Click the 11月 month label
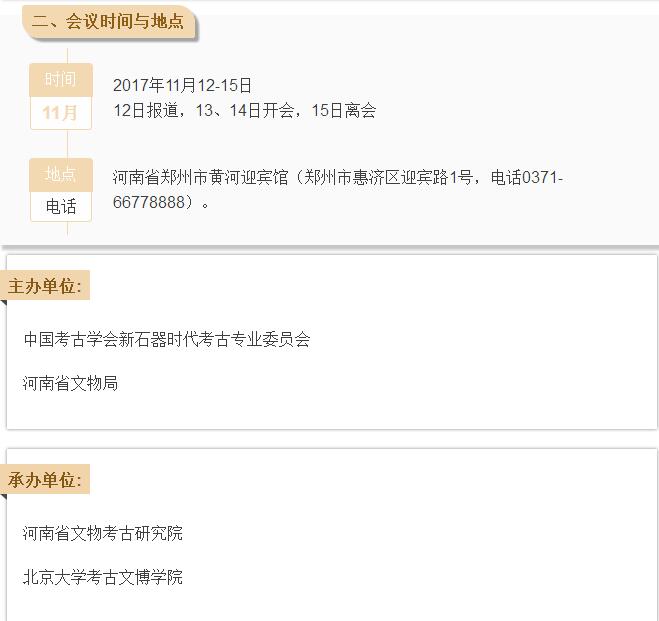Screen dimensions: 659x621 [60, 113]
